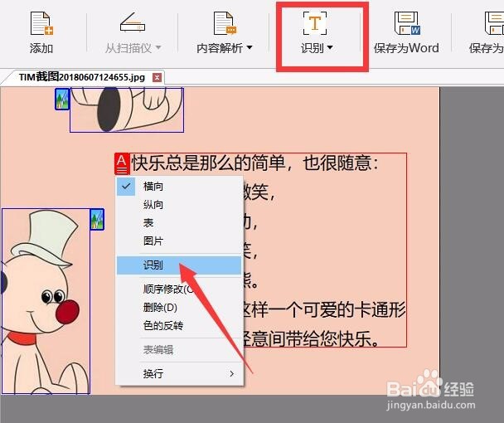Screen dimensions: 504x423
Task: Click the text 经意间带给您快乐
Action: pyautogui.click(x=311, y=338)
